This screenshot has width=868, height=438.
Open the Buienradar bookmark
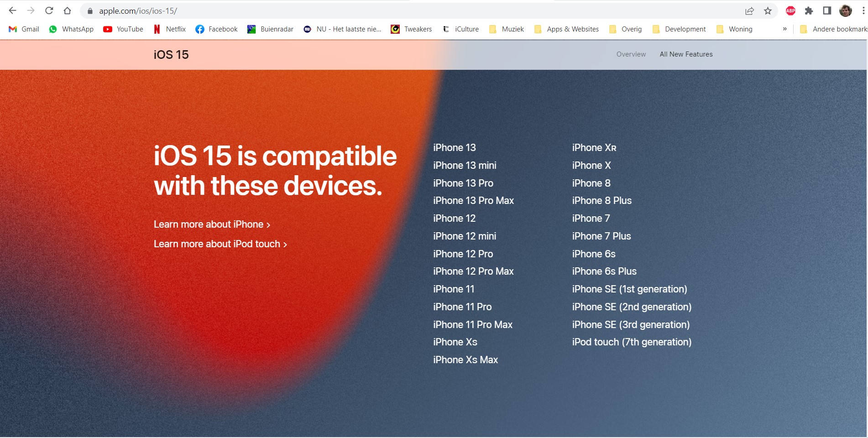pos(270,29)
